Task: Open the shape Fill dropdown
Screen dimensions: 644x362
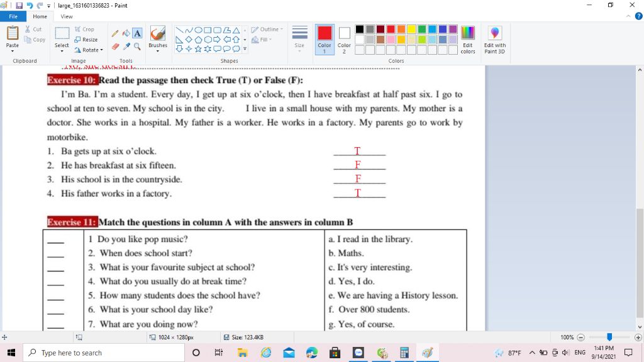Action: pyautogui.click(x=262, y=40)
